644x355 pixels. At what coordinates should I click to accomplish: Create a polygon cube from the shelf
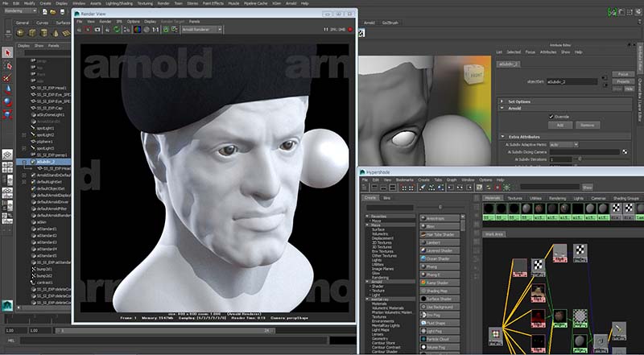click(x=31, y=33)
